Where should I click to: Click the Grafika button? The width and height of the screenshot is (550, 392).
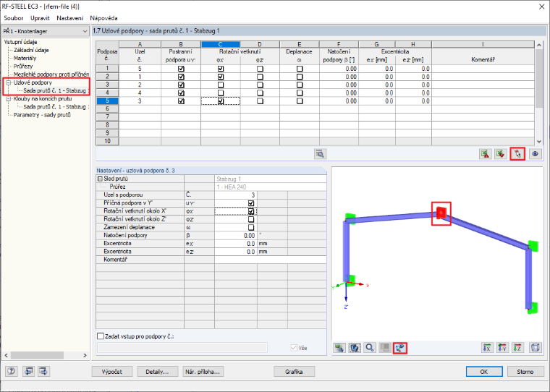click(x=294, y=372)
